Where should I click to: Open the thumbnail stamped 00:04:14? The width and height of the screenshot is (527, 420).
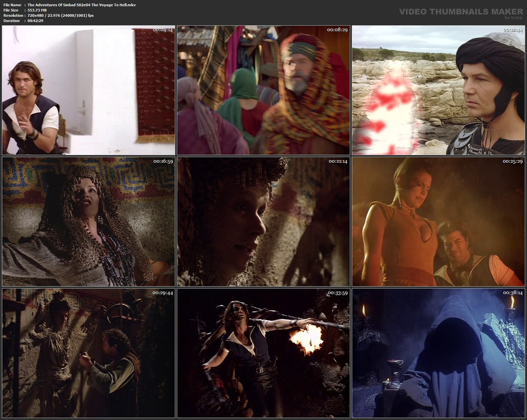(88, 90)
